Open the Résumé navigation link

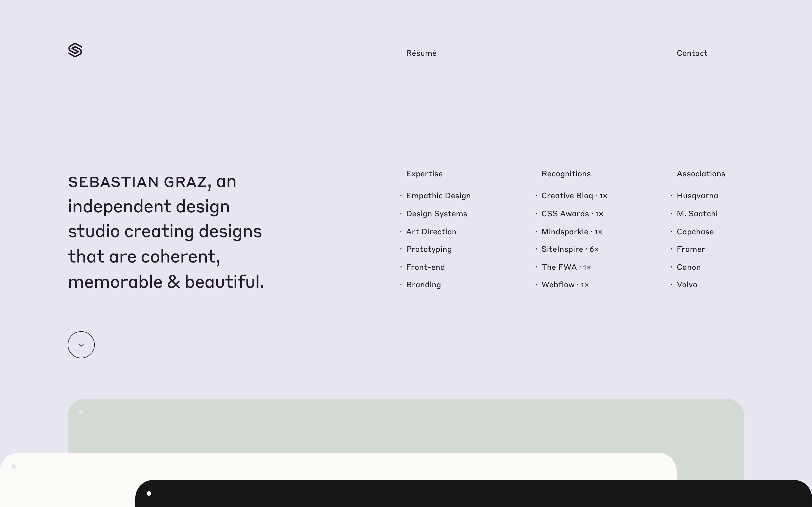pos(421,53)
